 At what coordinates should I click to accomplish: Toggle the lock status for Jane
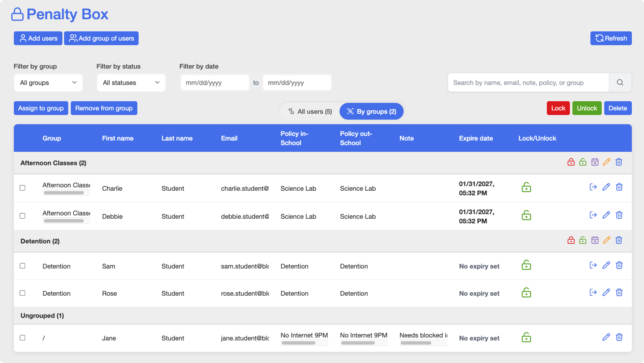pyautogui.click(x=526, y=337)
